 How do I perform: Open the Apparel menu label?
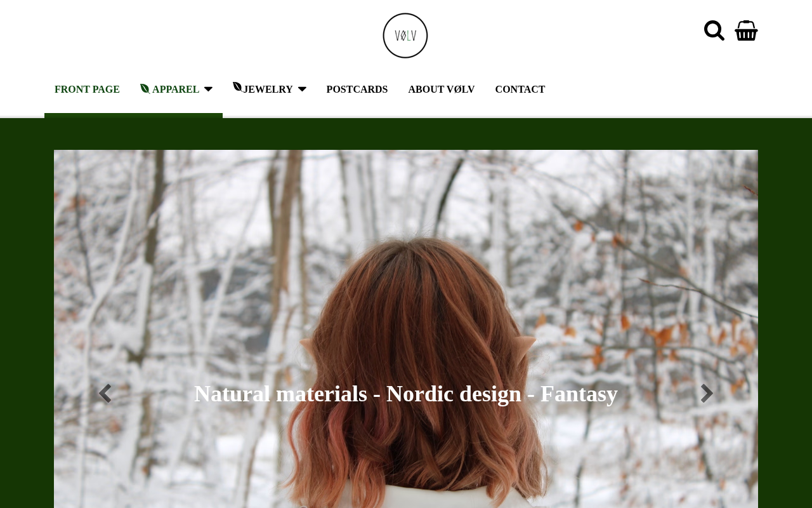[x=176, y=90]
